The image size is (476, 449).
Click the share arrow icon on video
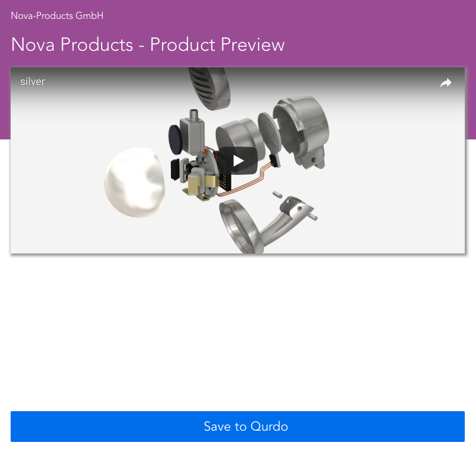[x=446, y=83]
